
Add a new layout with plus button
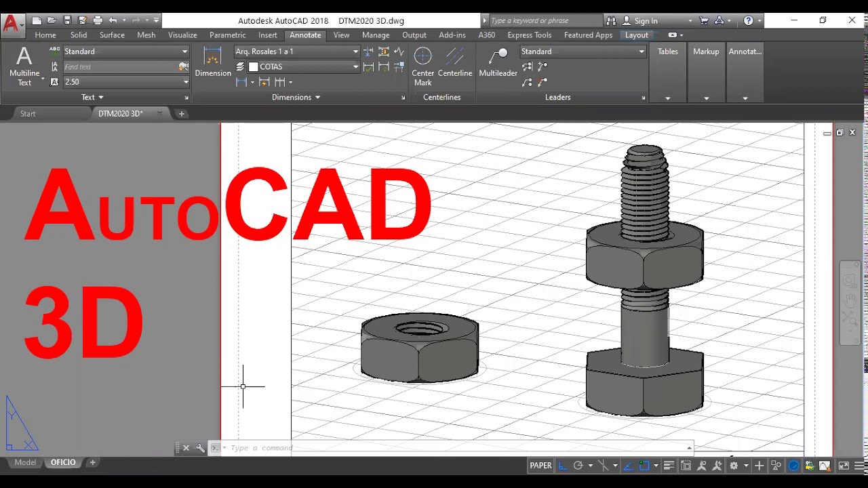point(93,462)
